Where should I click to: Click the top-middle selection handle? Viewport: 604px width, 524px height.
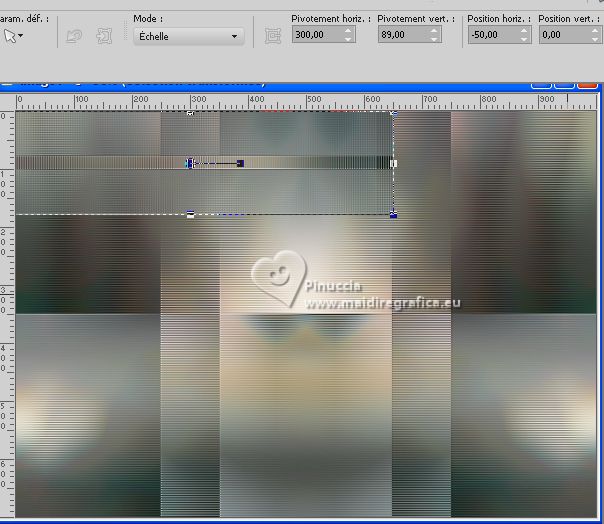click(x=190, y=113)
